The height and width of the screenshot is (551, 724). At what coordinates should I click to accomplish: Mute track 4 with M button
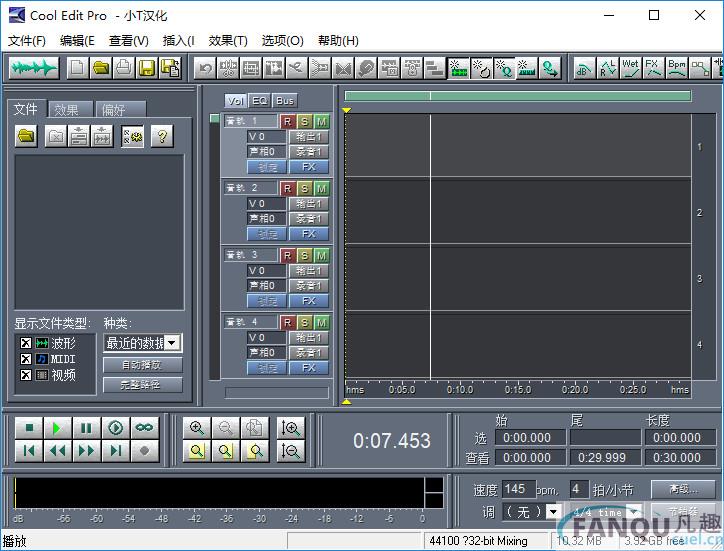322,322
